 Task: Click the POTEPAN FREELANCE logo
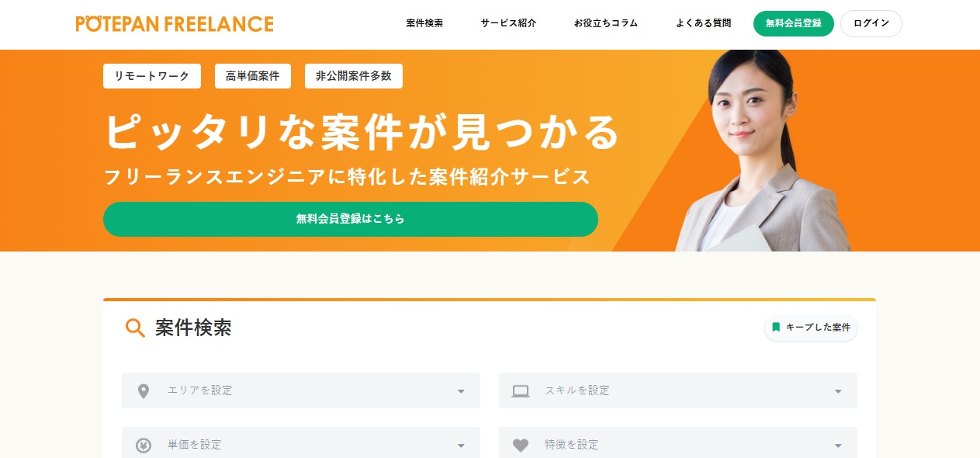pyautogui.click(x=175, y=23)
